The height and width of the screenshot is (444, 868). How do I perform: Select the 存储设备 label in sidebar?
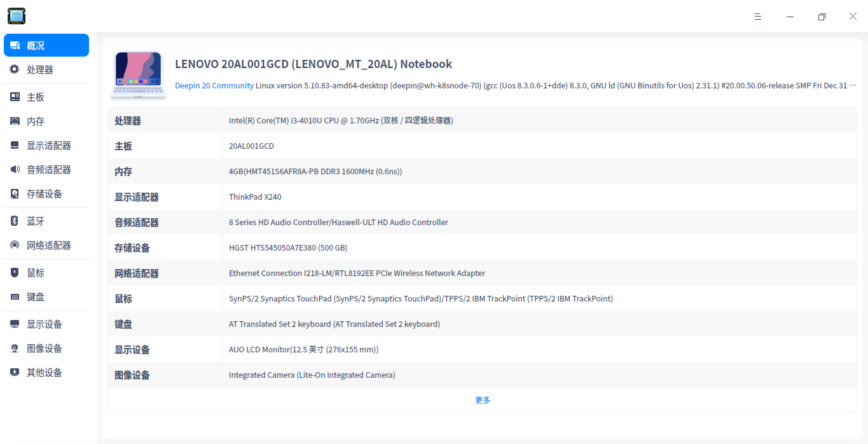[x=45, y=194]
